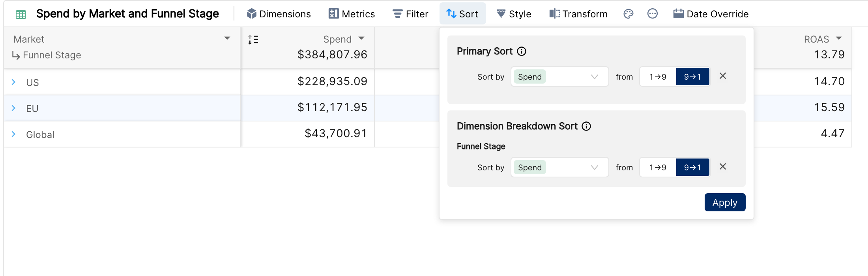
Task: Select 1→9 ascending for Funnel Stage sort
Action: 658,167
